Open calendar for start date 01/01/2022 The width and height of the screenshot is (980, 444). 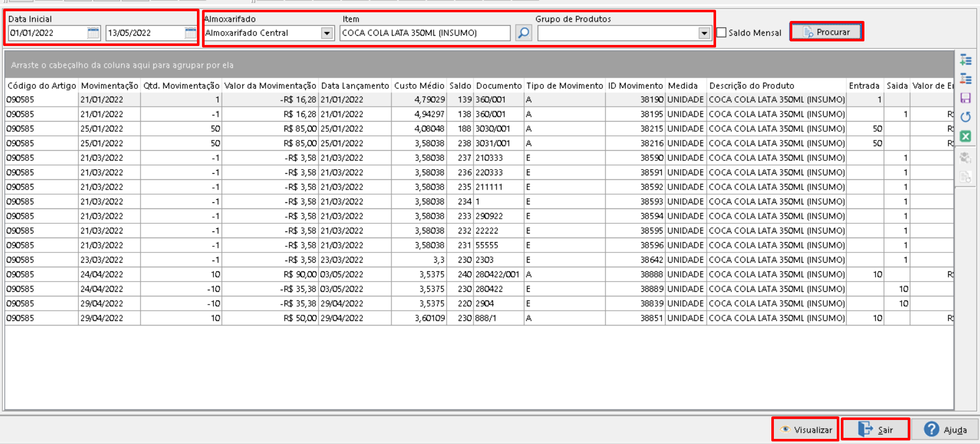point(93,33)
